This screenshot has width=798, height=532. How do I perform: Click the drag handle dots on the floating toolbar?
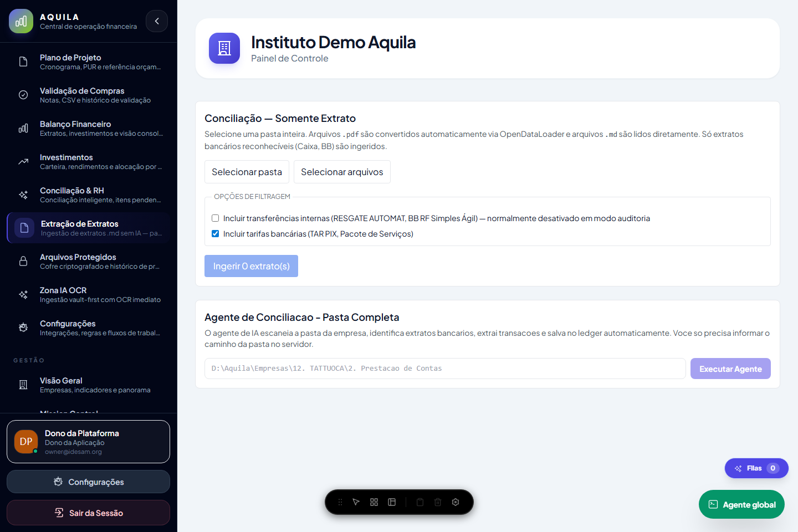click(x=340, y=502)
